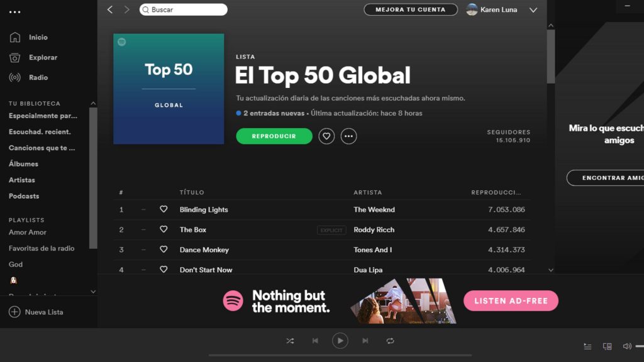
Task: Click the Buscar search field
Action: pos(183,9)
